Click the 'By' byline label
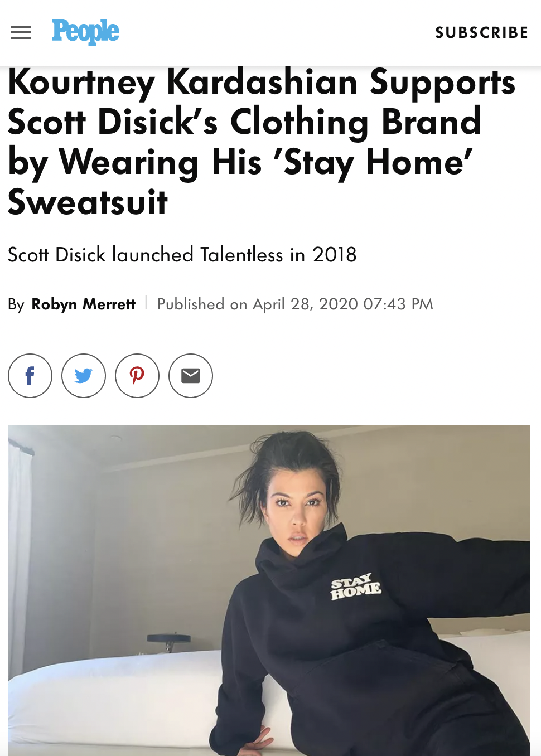The height and width of the screenshot is (756, 541). pos(16,305)
